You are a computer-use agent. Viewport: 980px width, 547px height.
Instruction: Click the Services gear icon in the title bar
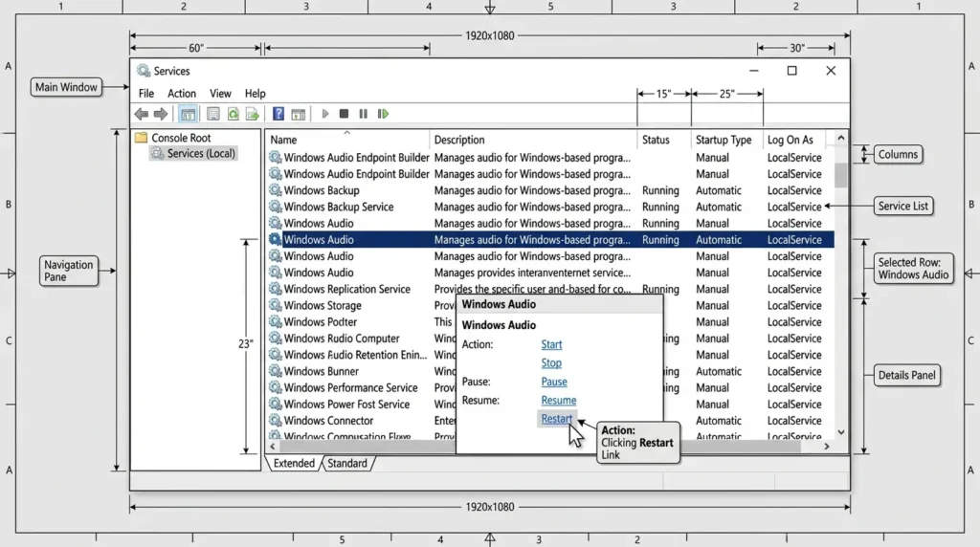(144, 71)
